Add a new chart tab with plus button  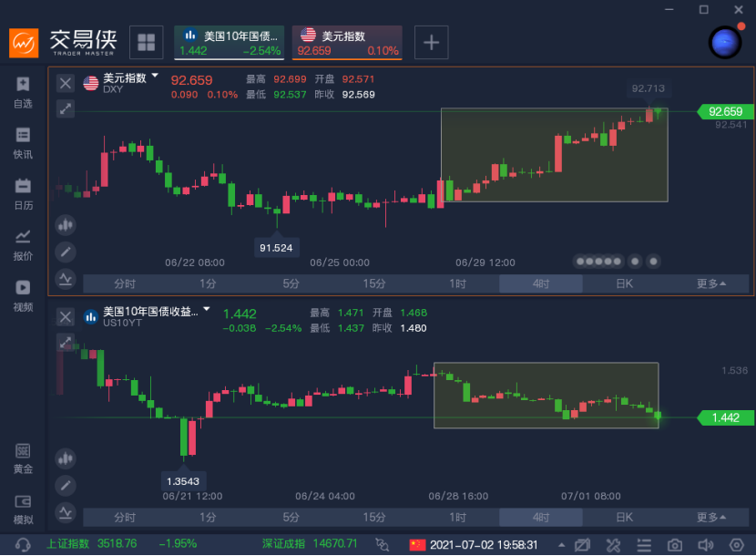(x=431, y=43)
